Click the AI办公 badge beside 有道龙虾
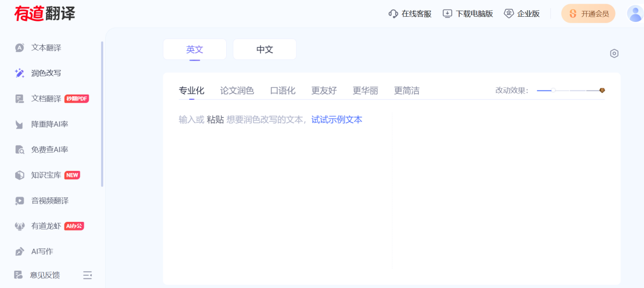The image size is (644, 288). (x=74, y=226)
